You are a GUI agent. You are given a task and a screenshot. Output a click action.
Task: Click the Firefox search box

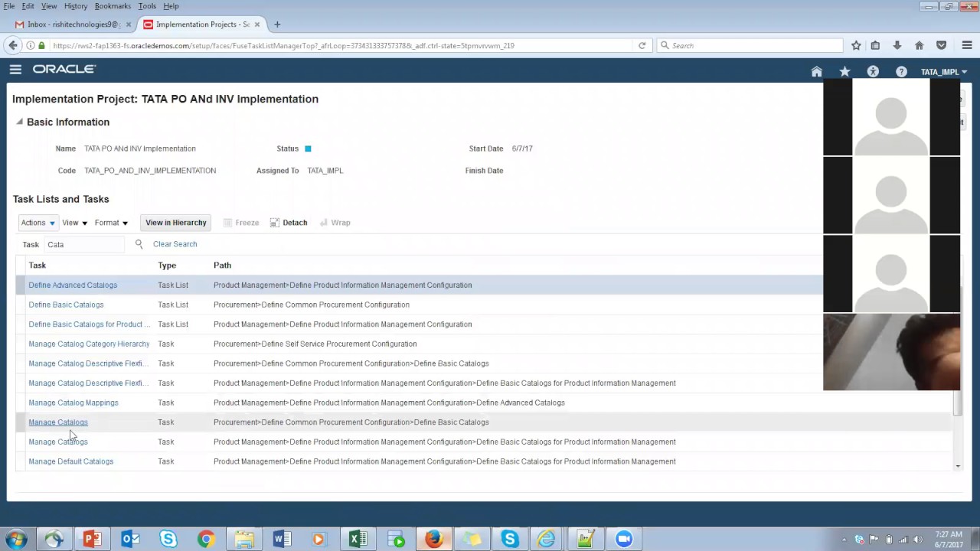[x=750, y=45]
